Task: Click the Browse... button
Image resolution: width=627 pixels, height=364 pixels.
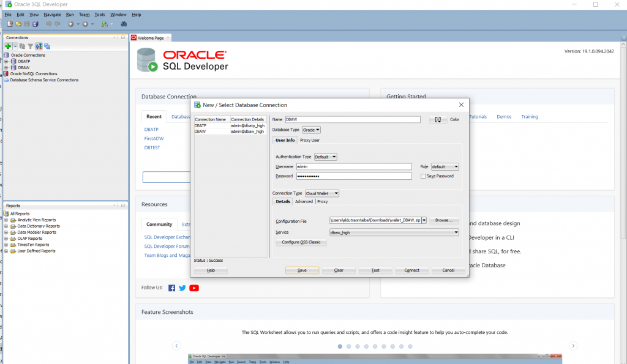Action: click(444, 220)
